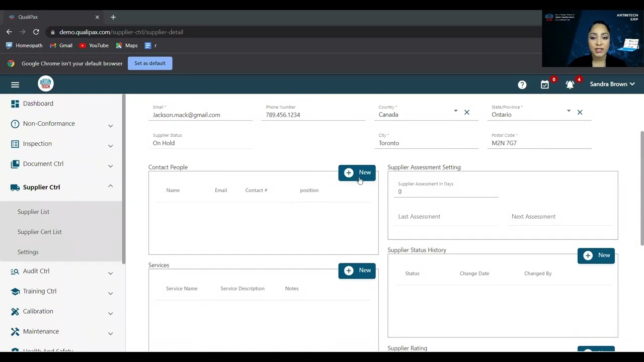The height and width of the screenshot is (362, 644).
Task: Click the Dashboard sidebar icon
Action: (15, 104)
